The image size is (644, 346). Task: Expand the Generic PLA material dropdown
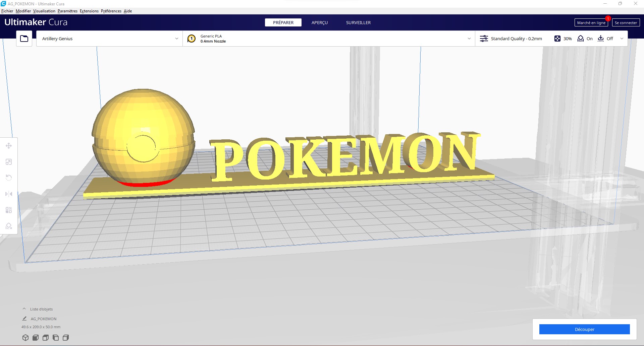[x=469, y=39]
